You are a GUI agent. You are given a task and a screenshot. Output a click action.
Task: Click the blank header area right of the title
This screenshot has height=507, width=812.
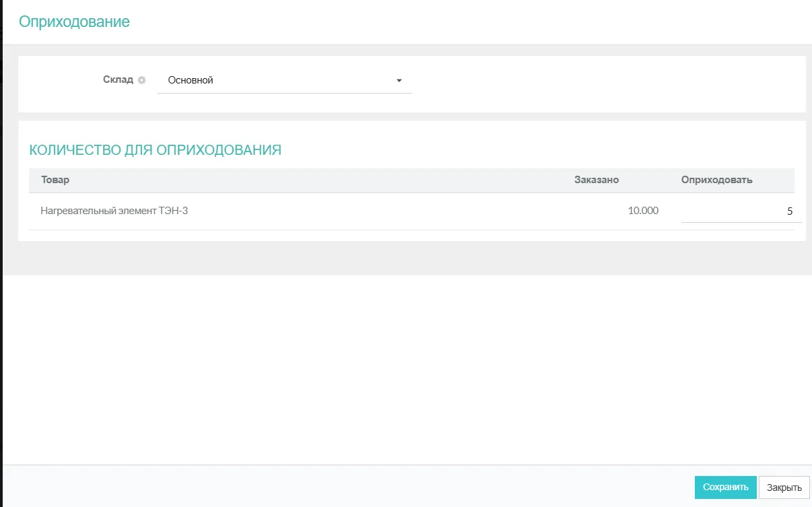coord(471,22)
